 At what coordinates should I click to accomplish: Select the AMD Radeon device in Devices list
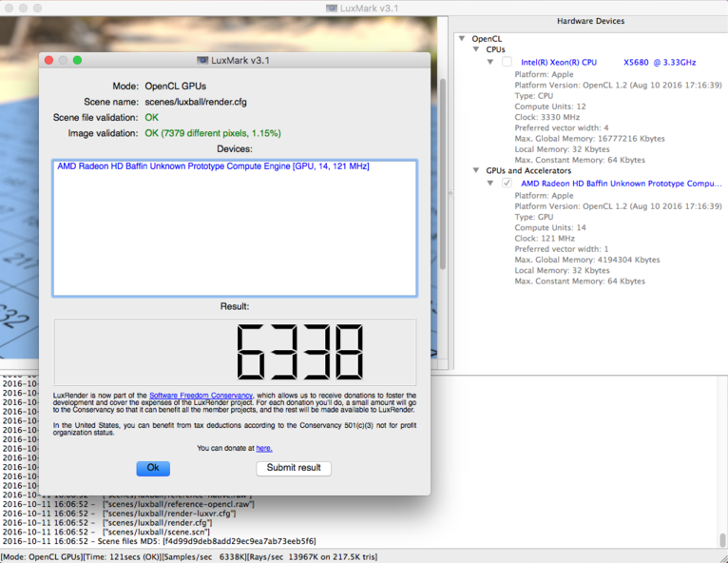click(x=213, y=166)
